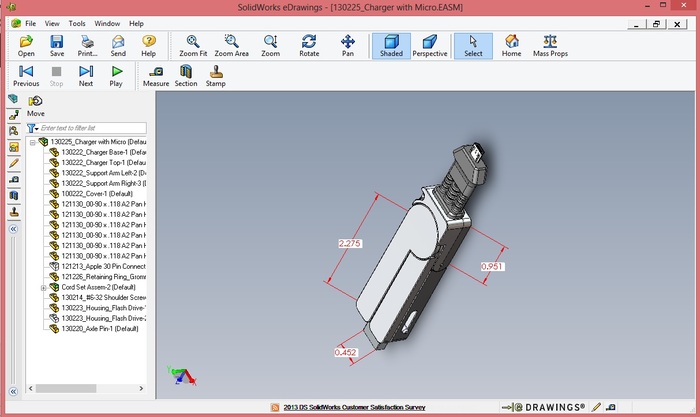Select 130222_Charger Base-1 component

104,152
